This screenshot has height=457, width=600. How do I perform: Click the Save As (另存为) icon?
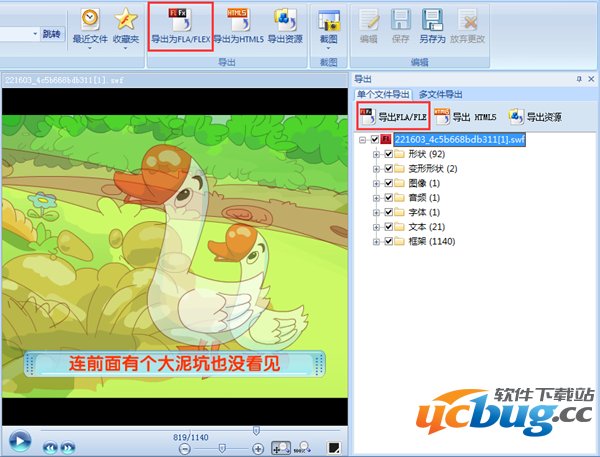tap(432, 19)
